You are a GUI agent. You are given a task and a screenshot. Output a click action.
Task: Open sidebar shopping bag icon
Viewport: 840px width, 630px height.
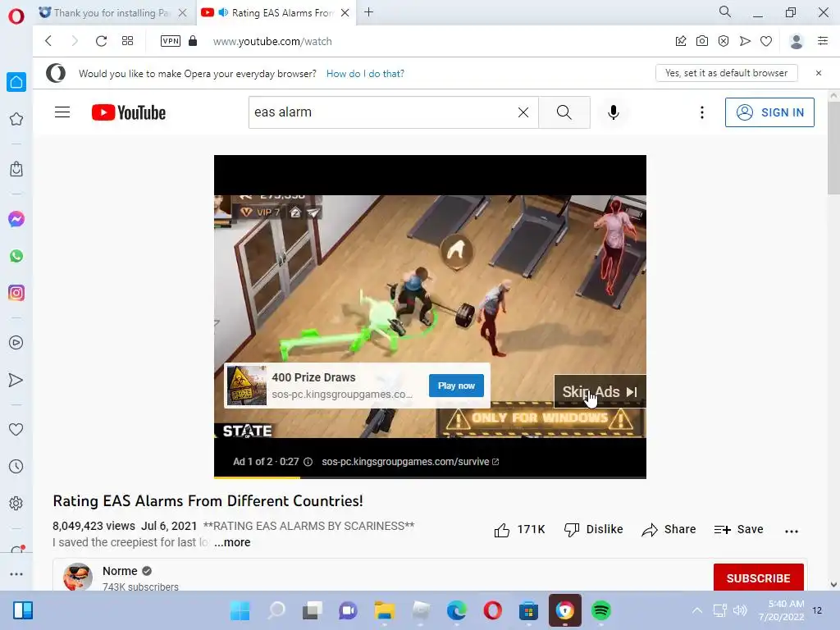pyautogui.click(x=16, y=169)
